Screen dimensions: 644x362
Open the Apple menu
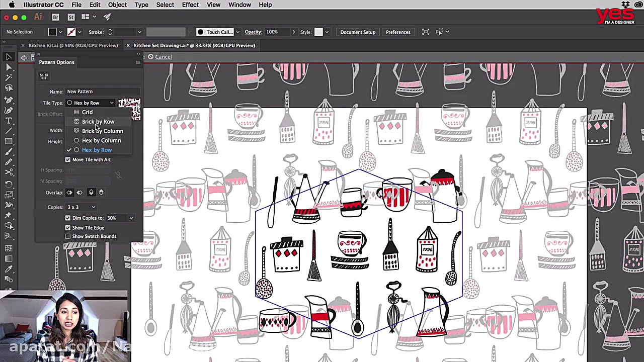tap(11, 5)
